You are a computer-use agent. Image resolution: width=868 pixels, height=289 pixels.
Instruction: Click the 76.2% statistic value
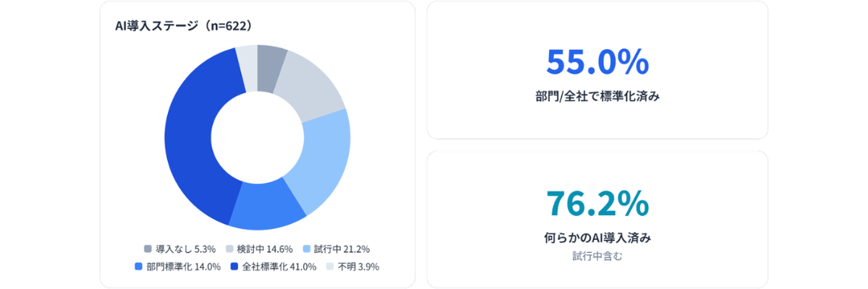(x=597, y=203)
